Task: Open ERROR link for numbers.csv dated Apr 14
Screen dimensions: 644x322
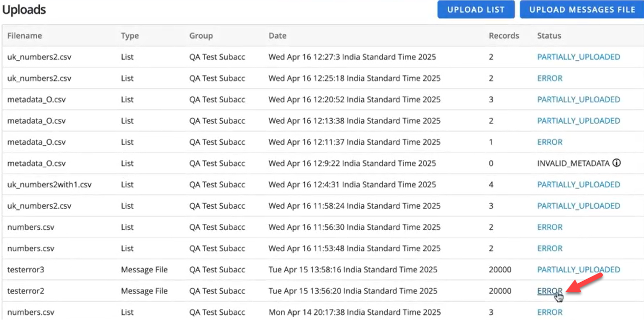Action: (x=549, y=312)
